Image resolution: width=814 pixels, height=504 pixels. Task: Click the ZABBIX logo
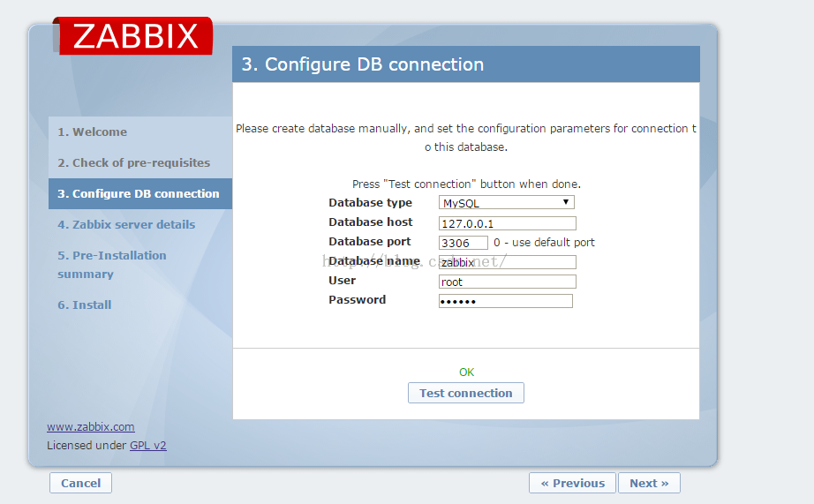[x=133, y=36]
